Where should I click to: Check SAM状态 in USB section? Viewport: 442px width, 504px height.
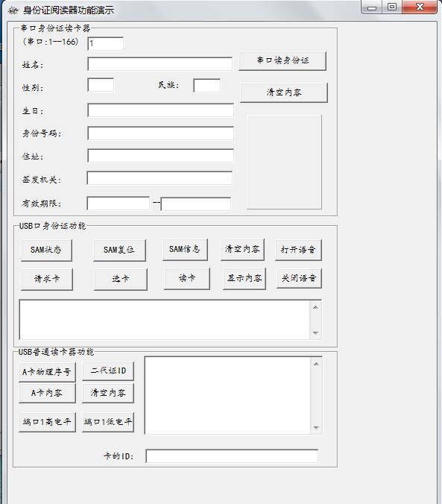tap(46, 250)
